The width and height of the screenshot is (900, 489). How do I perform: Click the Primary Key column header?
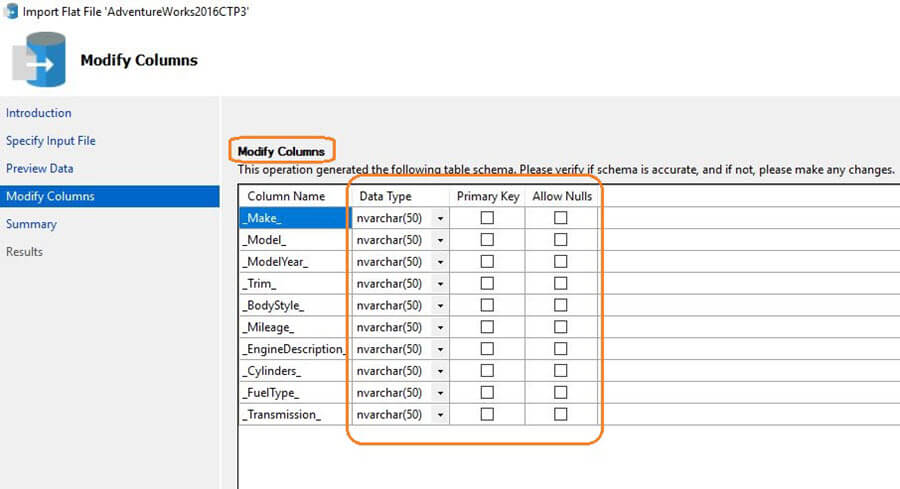[487, 196]
